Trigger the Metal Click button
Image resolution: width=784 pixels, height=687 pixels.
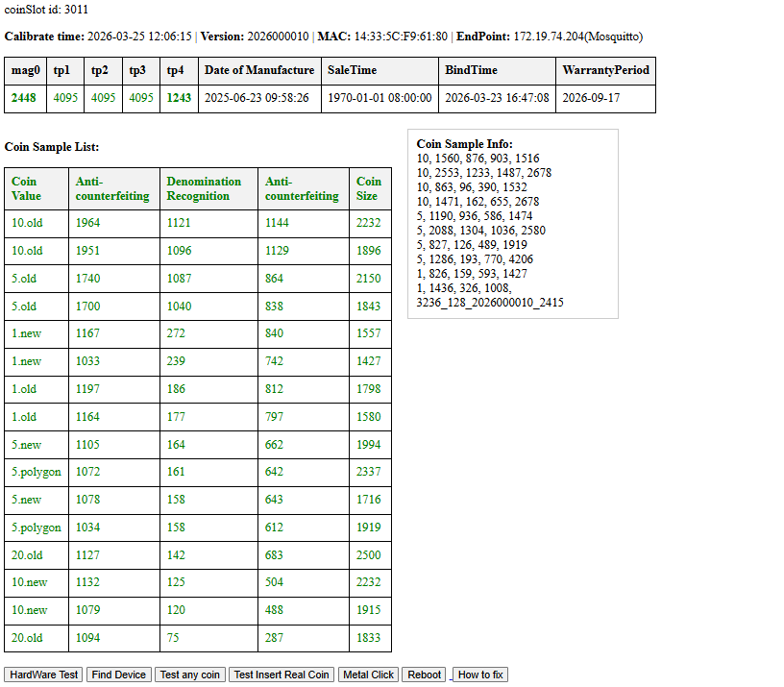[369, 675]
